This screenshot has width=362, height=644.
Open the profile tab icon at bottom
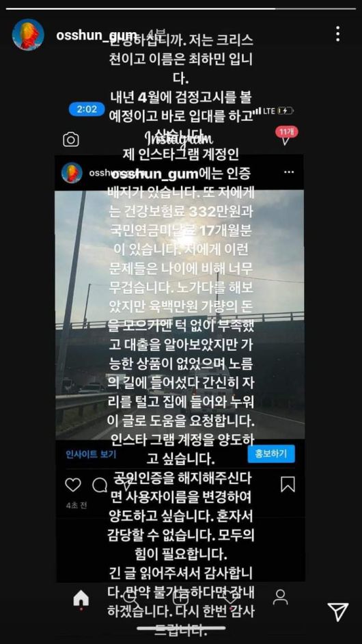[281, 598]
